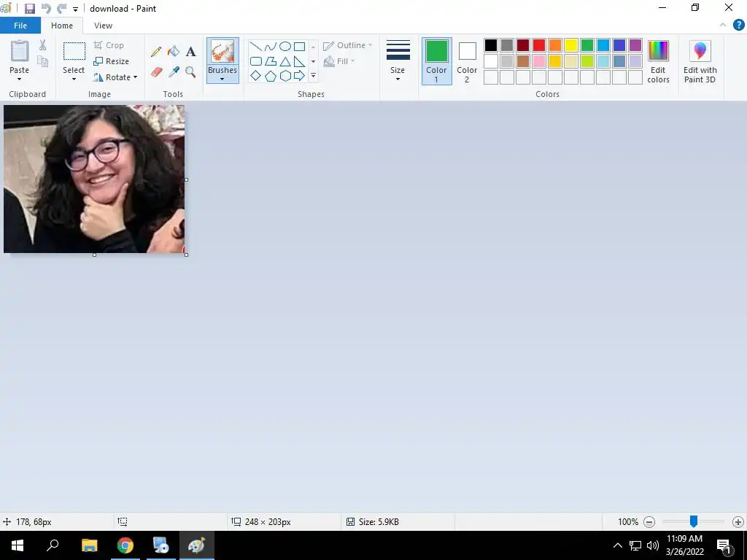
Task: Choose the Diamond shape
Action: pyautogui.click(x=256, y=76)
